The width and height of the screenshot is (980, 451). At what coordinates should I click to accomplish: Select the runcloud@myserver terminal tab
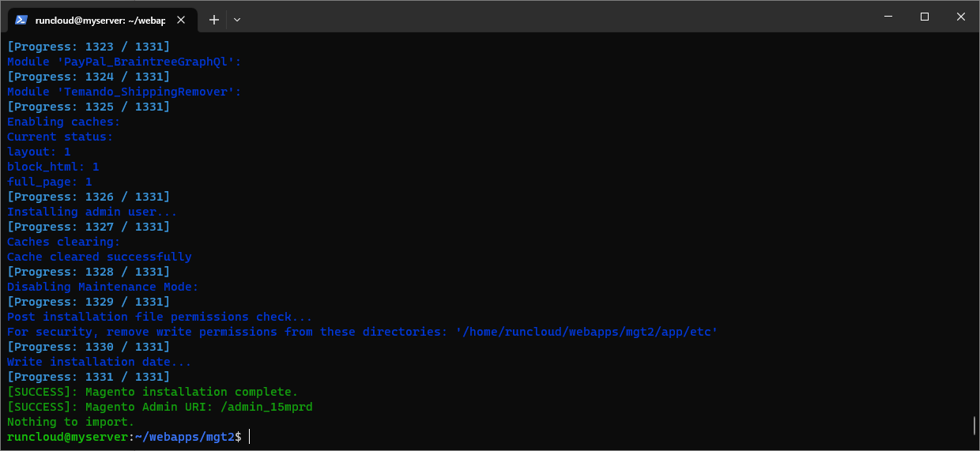(103, 20)
